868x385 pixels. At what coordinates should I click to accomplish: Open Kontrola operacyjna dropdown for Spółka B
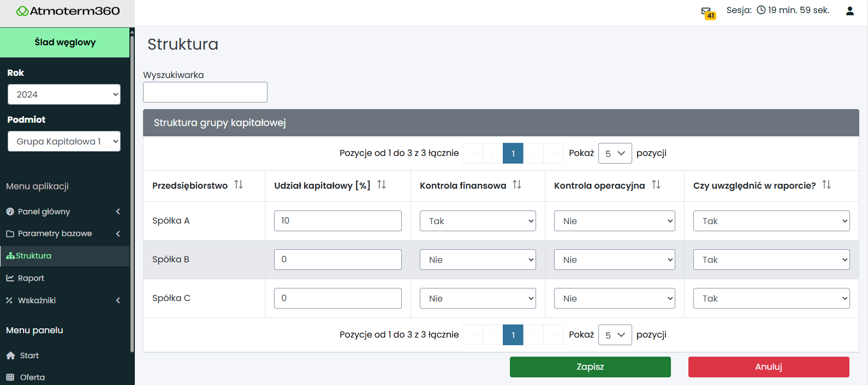(614, 260)
